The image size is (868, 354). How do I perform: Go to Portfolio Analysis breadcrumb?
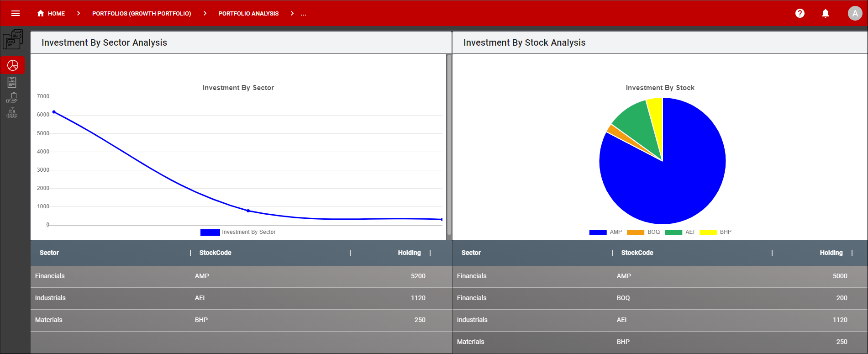[x=248, y=14]
